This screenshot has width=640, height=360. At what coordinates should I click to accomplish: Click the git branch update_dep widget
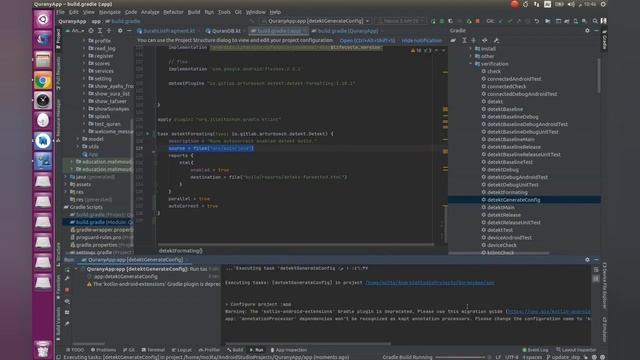pos(562,357)
